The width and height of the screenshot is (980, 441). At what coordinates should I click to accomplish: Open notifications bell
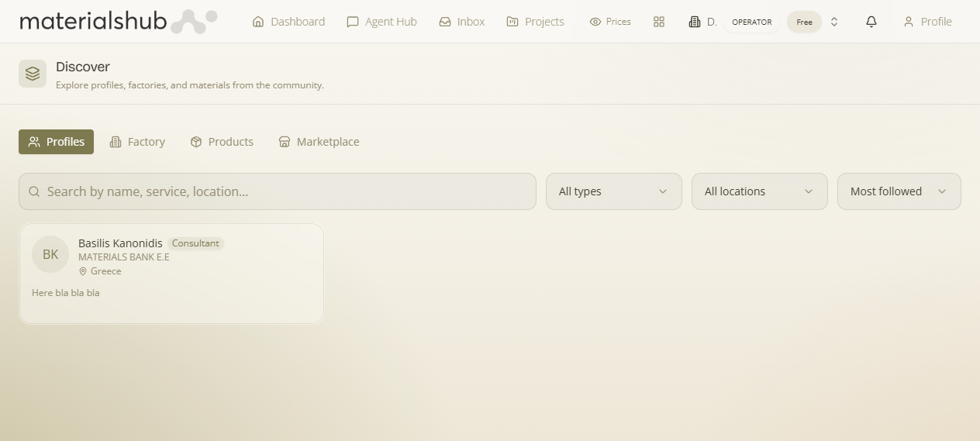pyautogui.click(x=871, y=22)
